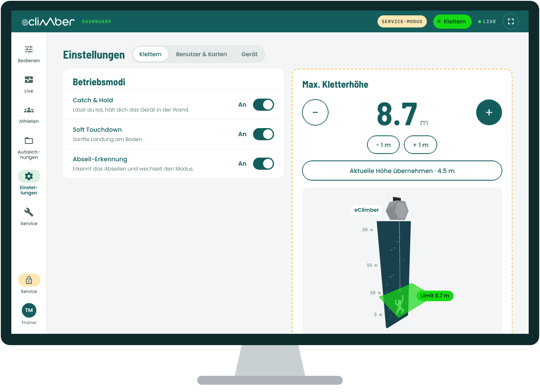Click the Max. Kletterhöhe heading
The width and height of the screenshot is (540, 392).
(335, 84)
